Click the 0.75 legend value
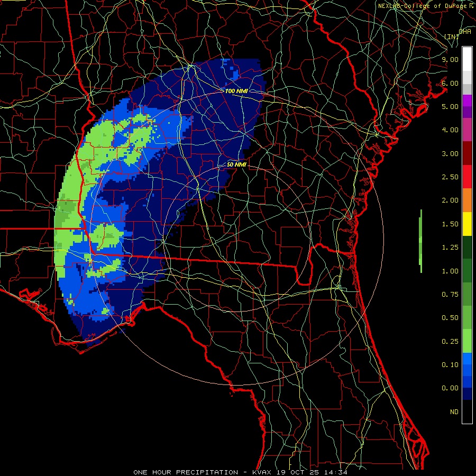The image size is (476, 476). pyautogui.click(x=450, y=295)
